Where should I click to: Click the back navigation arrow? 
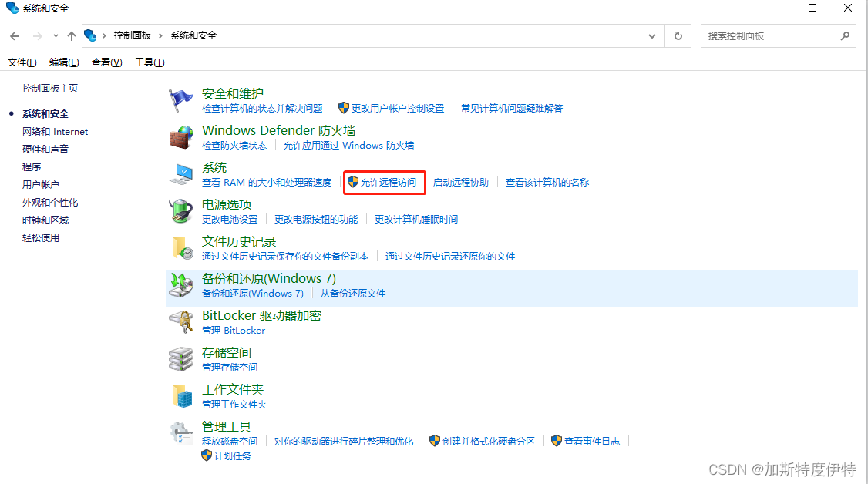(15, 36)
